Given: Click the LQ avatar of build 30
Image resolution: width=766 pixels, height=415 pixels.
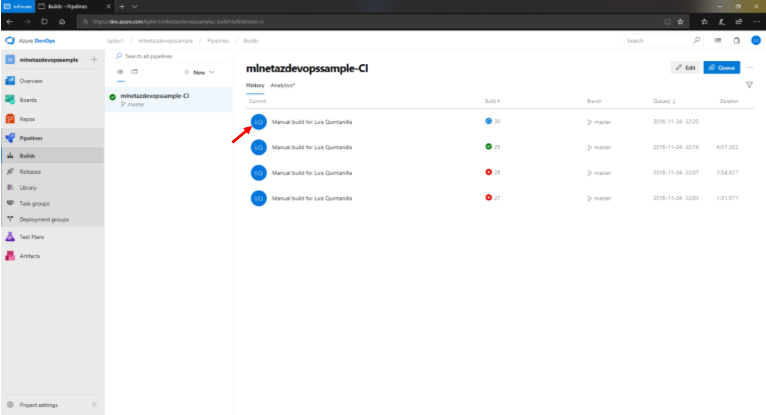Looking at the screenshot, I should (258, 122).
